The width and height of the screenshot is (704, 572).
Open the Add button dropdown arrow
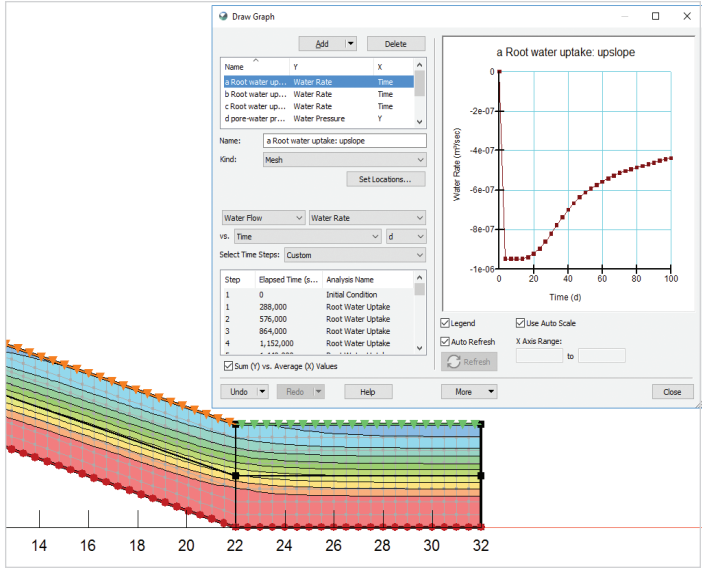click(x=350, y=44)
